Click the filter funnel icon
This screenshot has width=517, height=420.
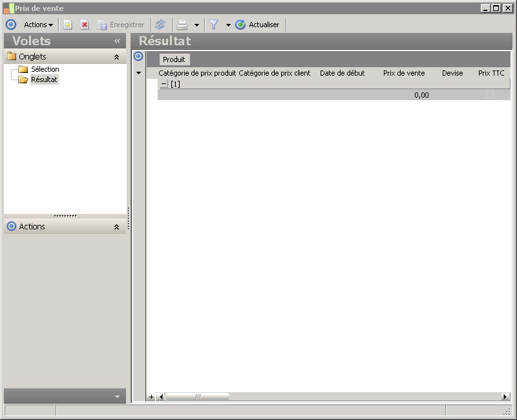point(214,25)
